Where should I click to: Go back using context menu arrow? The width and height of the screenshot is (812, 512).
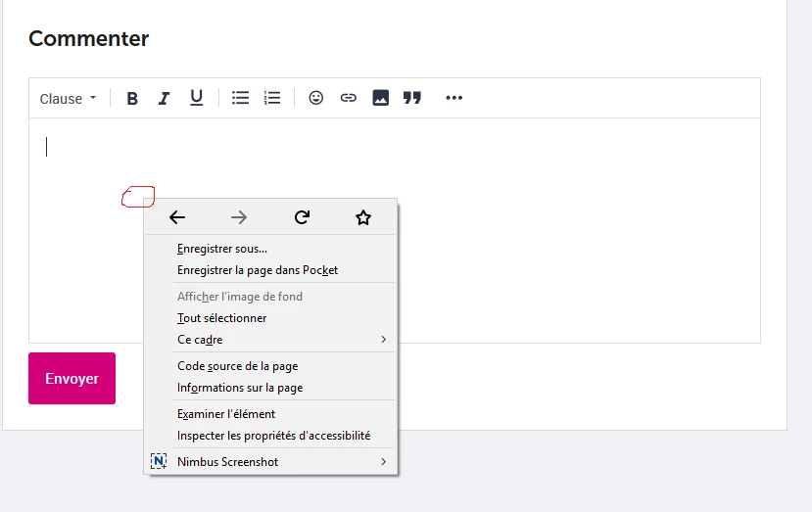pos(177,217)
